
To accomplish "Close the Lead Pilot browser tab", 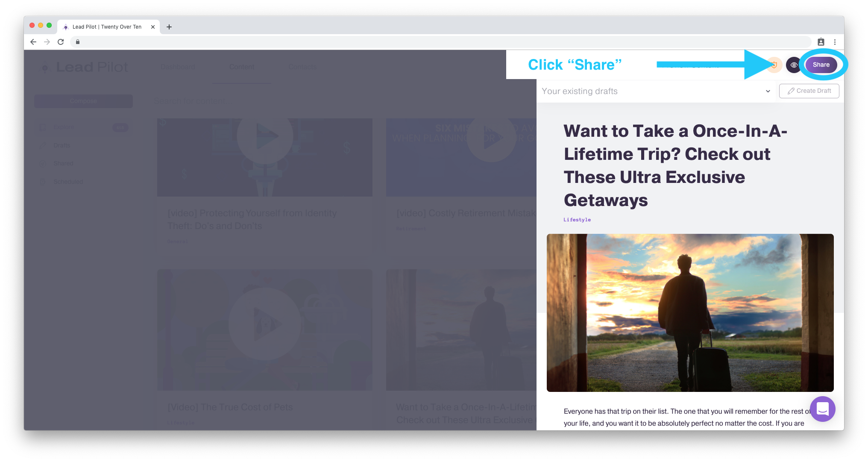I will point(153,27).
